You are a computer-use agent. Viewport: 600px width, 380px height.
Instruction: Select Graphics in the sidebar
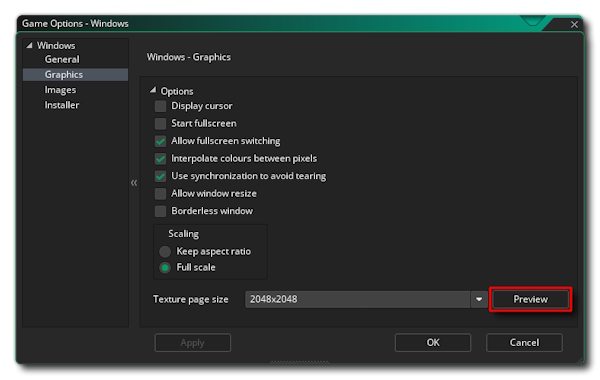[x=75, y=75]
